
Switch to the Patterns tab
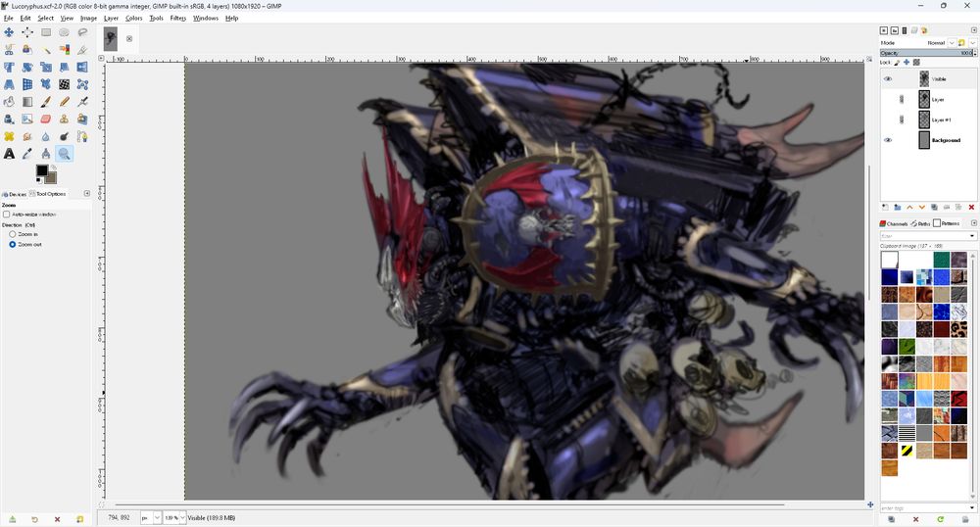pyautogui.click(x=950, y=224)
